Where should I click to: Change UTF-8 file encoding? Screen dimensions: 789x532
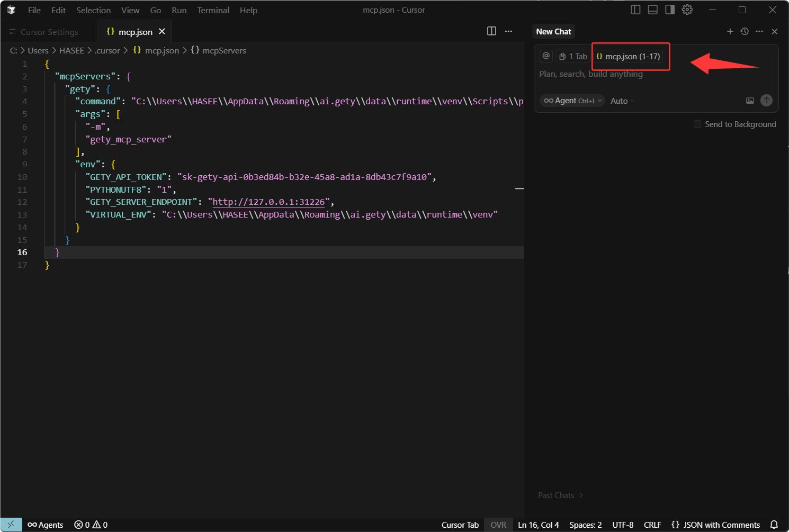623,525
